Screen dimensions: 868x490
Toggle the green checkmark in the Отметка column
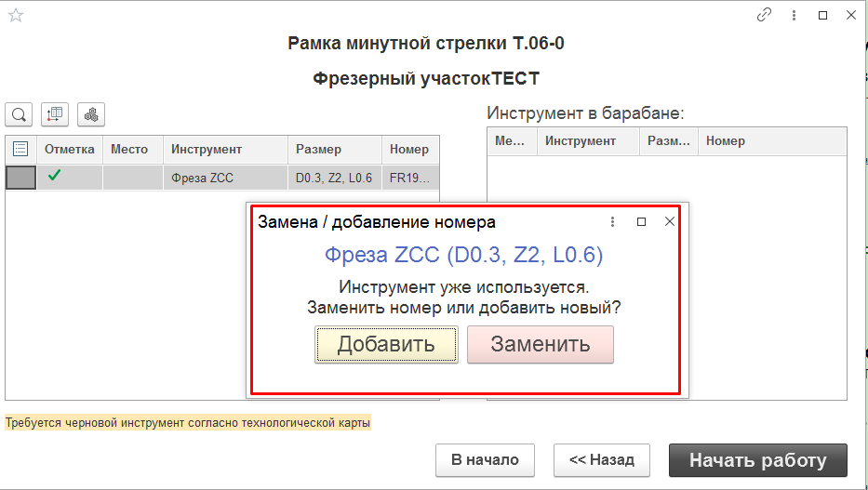point(55,176)
